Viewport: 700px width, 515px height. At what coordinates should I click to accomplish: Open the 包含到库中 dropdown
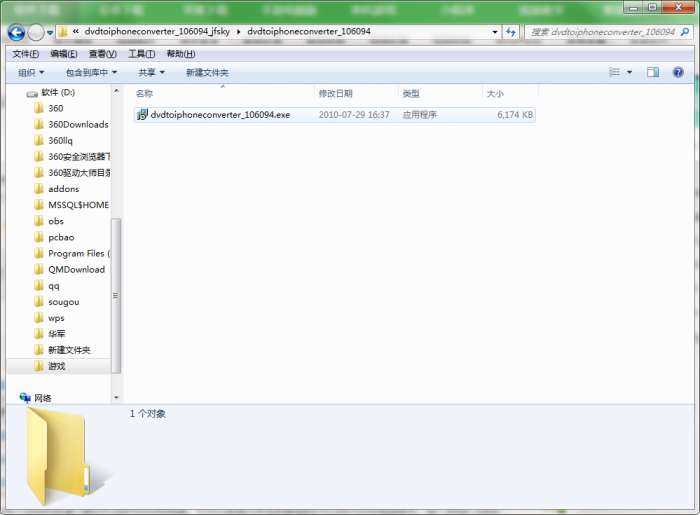pyautogui.click(x=92, y=72)
